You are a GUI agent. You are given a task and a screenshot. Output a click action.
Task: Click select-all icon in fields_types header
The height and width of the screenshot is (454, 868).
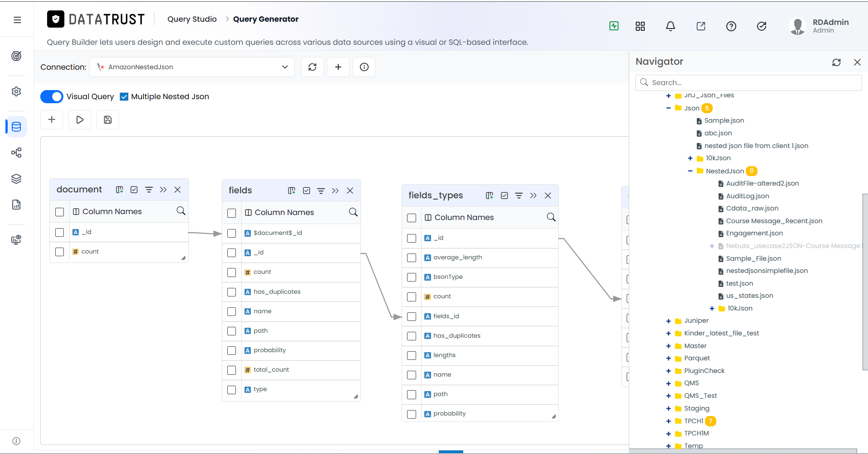(x=504, y=196)
